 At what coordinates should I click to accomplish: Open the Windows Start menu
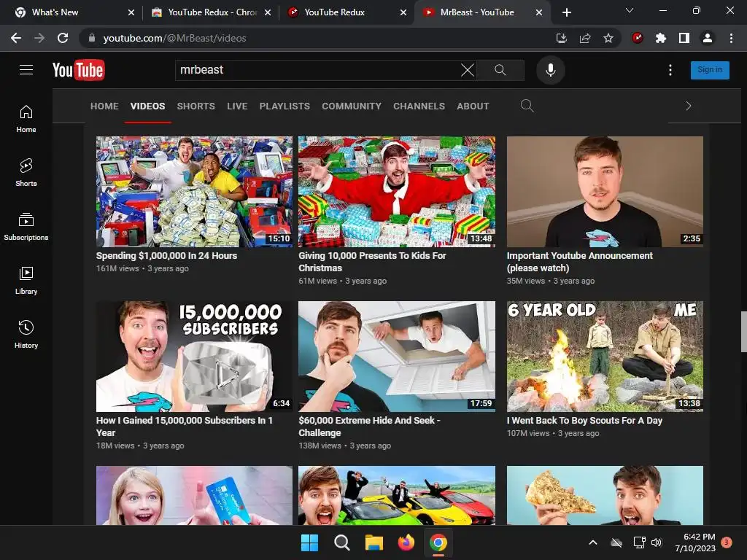[309, 542]
